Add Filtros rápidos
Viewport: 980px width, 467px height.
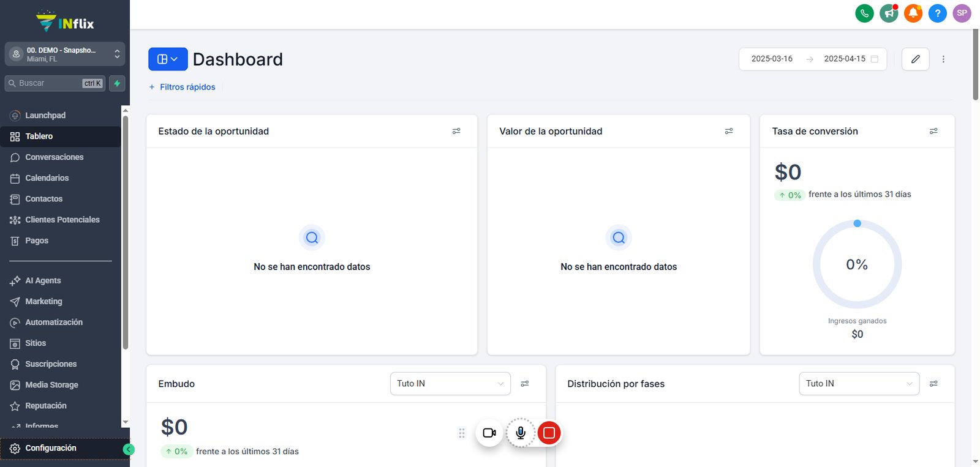[182, 87]
